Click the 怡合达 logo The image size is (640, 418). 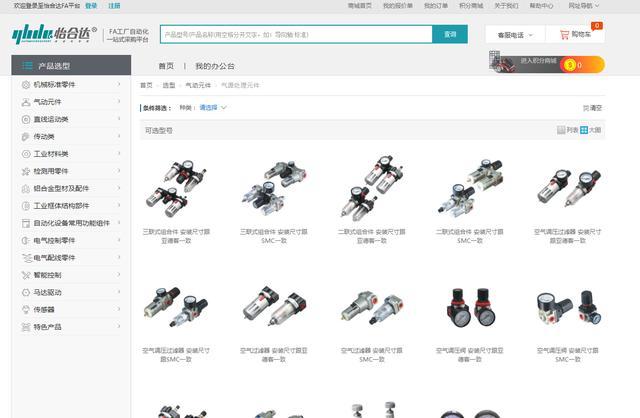coord(53,35)
